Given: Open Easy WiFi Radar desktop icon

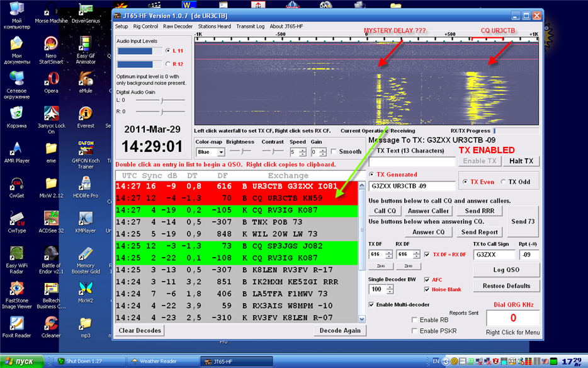Looking at the screenshot, I should [x=16, y=254].
